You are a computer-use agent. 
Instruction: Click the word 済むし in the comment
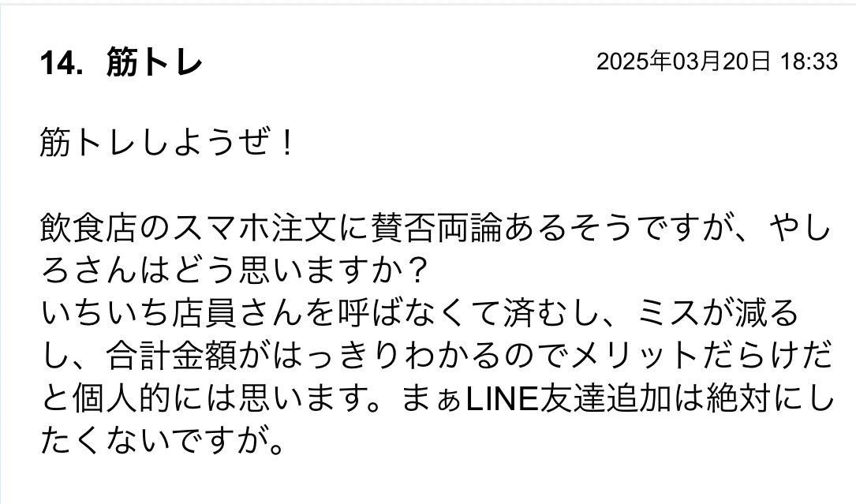(552, 313)
